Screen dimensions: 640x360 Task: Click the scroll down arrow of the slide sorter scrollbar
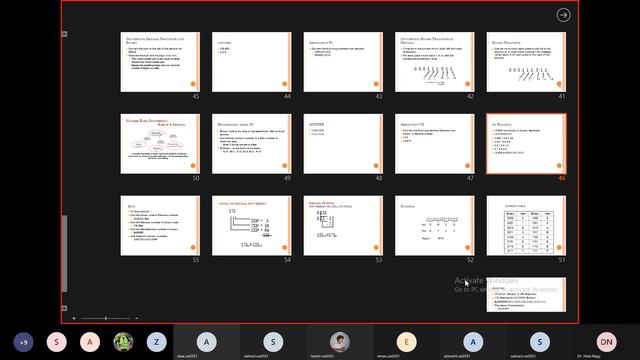[x=64, y=308]
